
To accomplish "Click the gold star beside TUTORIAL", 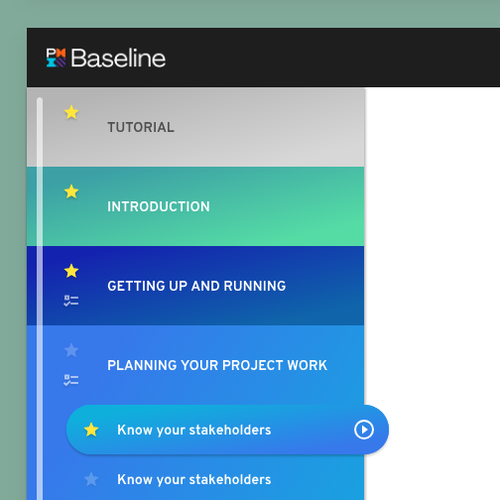I will (71, 112).
